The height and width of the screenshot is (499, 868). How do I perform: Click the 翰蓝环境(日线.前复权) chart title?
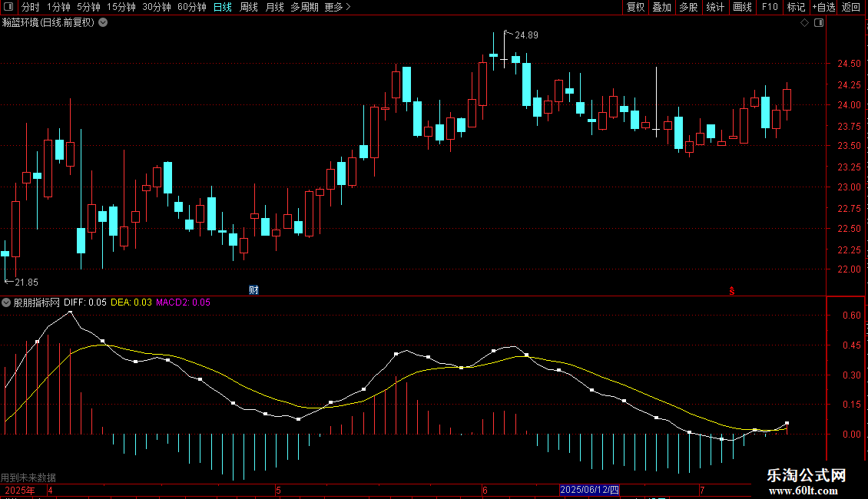tap(48, 23)
